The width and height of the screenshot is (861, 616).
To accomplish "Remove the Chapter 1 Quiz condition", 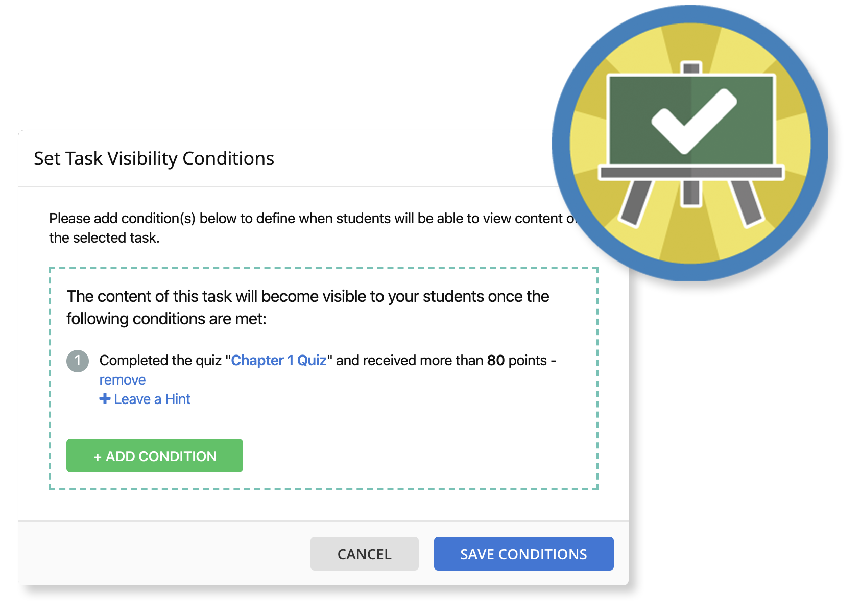I will tap(123, 380).
